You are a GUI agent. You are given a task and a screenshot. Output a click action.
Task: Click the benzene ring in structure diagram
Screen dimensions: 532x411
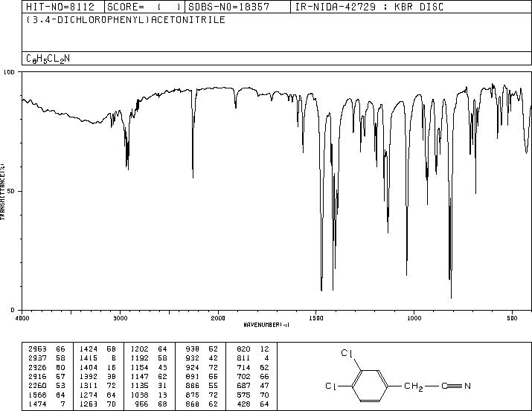pyautogui.click(x=370, y=386)
